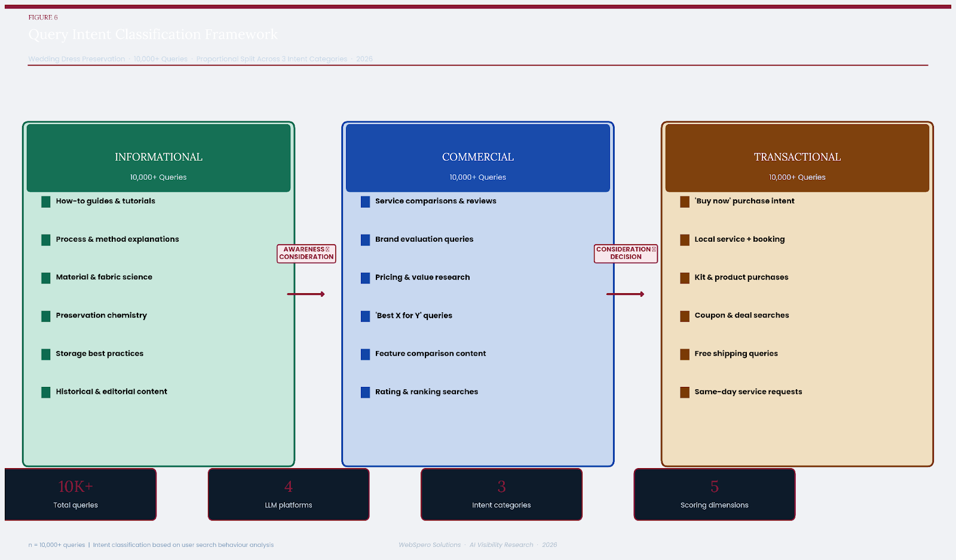Click green bullet beside How-to guides
The width and height of the screenshot is (956, 560).
[46, 202]
